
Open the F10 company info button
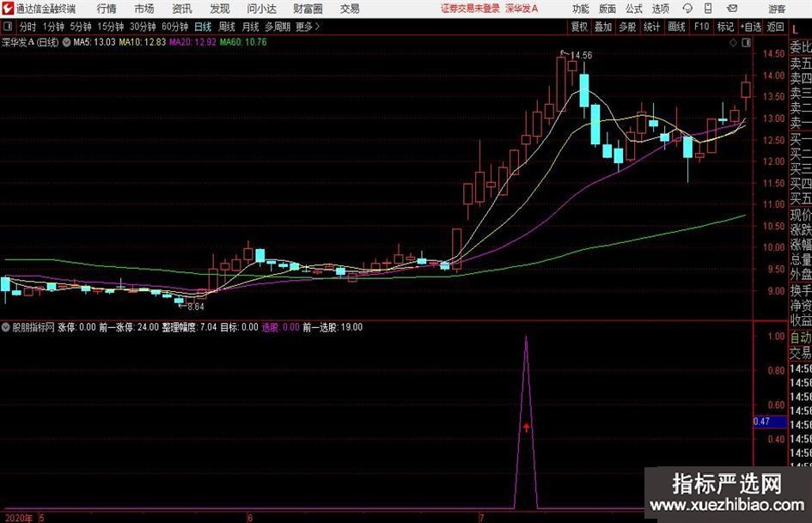[x=701, y=27]
